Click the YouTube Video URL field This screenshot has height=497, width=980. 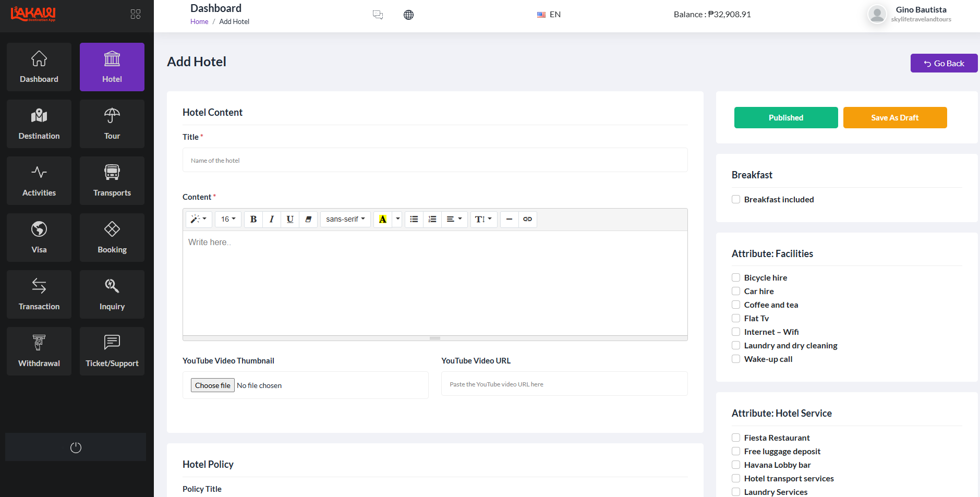pos(564,384)
